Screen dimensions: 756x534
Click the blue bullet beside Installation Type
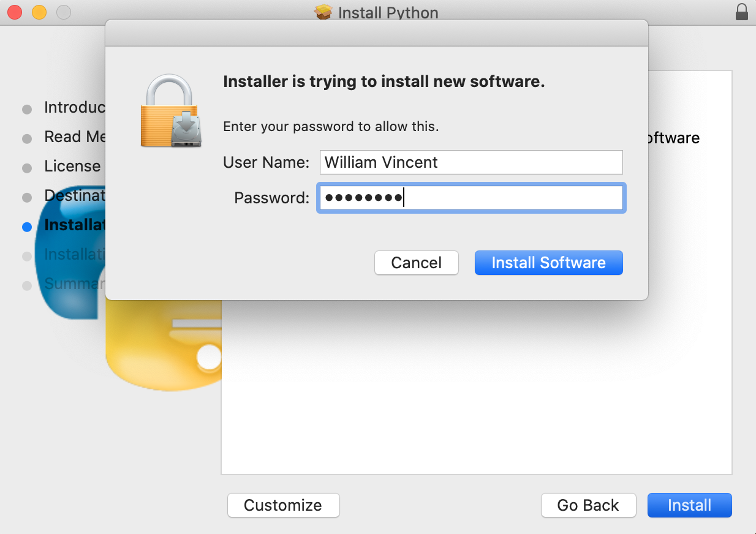[26, 227]
